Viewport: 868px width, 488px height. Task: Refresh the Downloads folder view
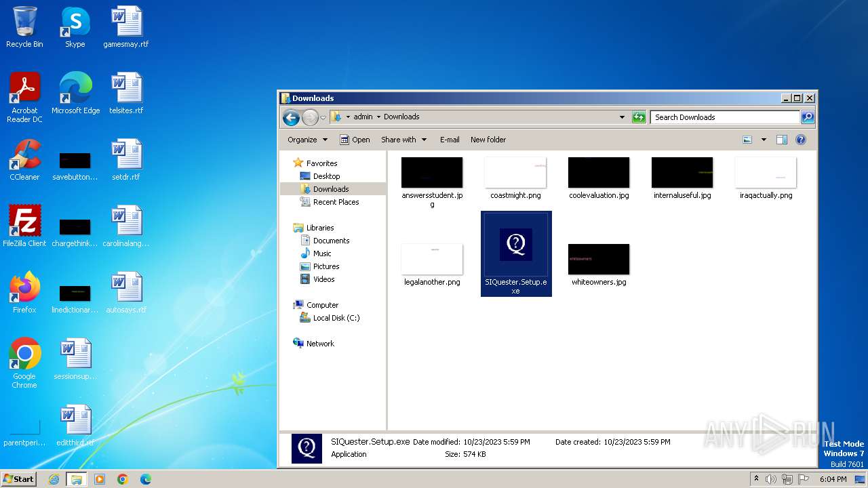click(639, 117)
